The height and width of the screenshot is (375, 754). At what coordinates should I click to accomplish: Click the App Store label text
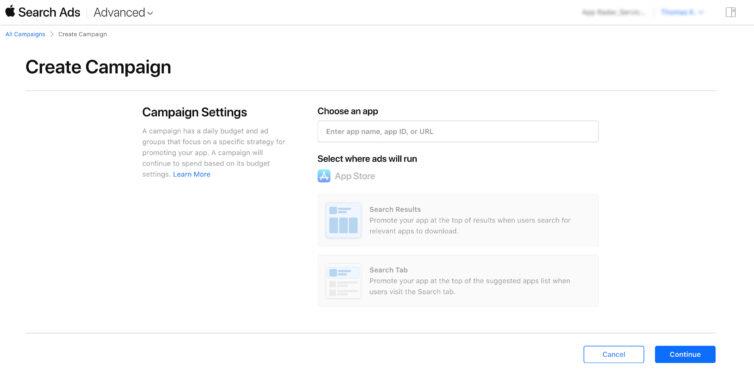[355, 176]
